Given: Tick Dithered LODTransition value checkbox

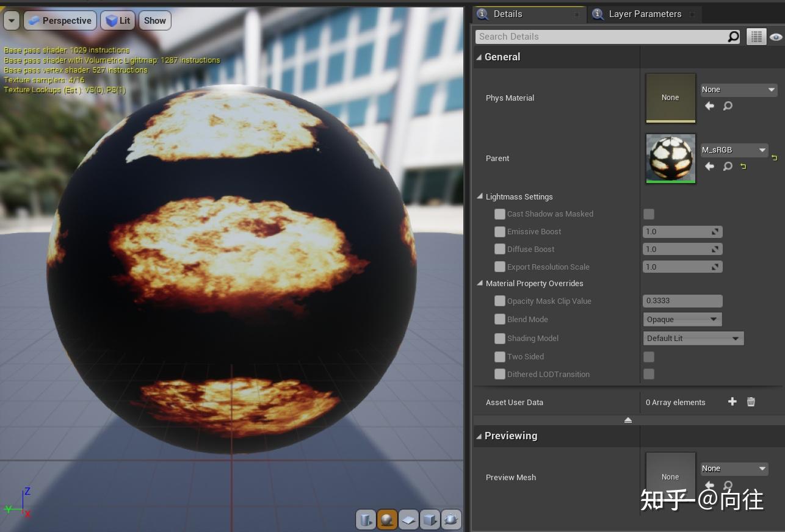Looking at the screenshot, I should click(x=649, y=374).
